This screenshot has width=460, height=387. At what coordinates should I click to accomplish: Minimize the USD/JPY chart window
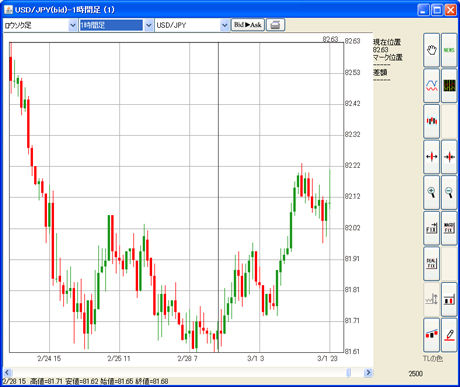click(423, 10)
